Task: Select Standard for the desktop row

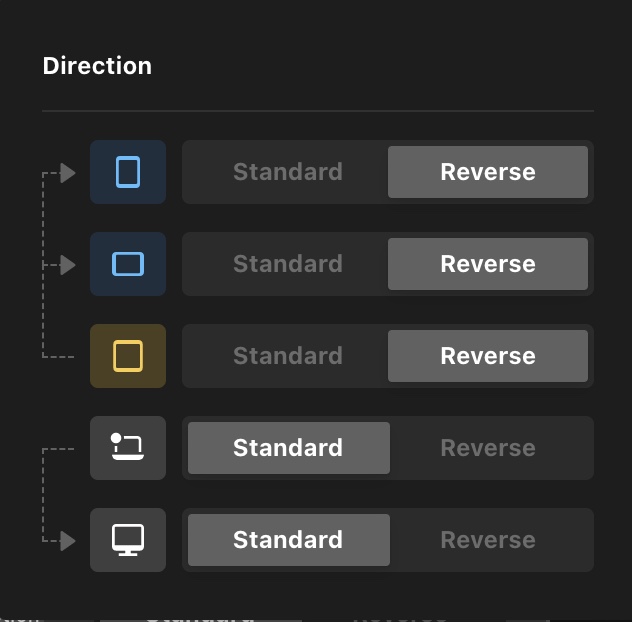Action: click(x=288, y=540)
